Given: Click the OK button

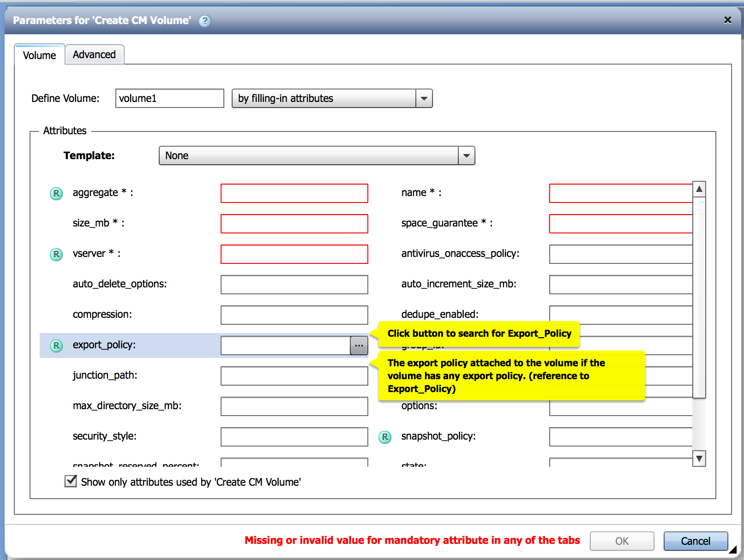Looking at the screenshot, I should (x=622, y=541).
